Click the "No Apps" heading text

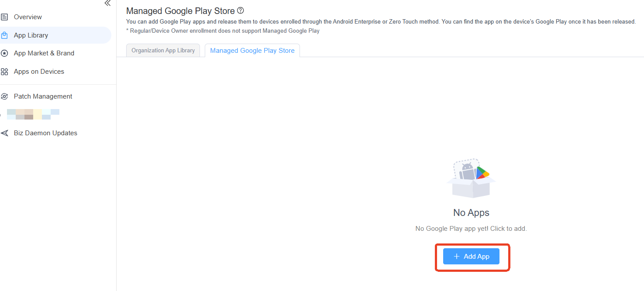click(x=471, y=212)
